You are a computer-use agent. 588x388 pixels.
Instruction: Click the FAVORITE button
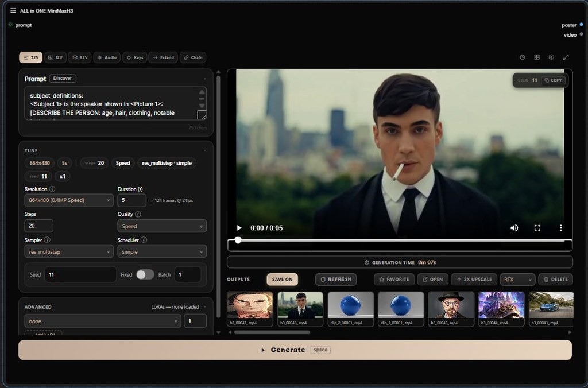394,280
